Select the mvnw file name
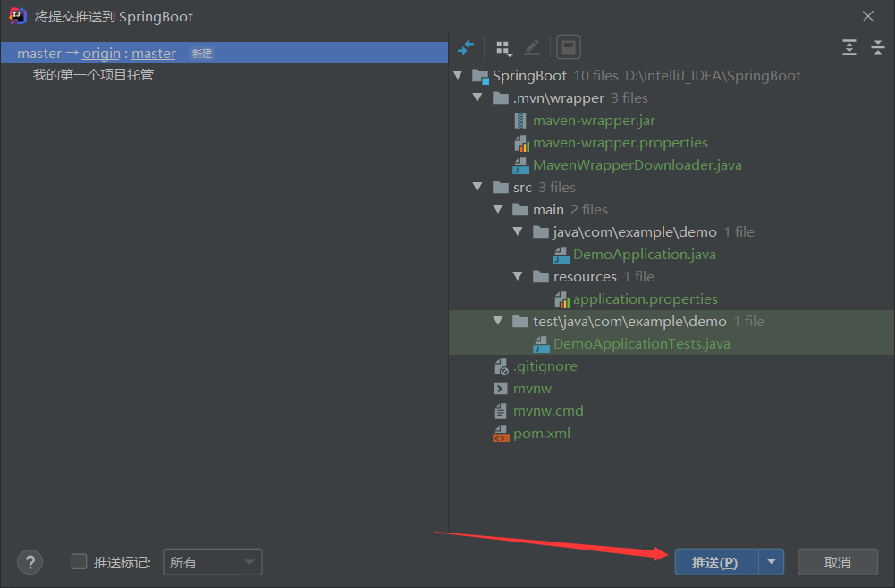Screen dimensions: 895x588 (532, 389)
